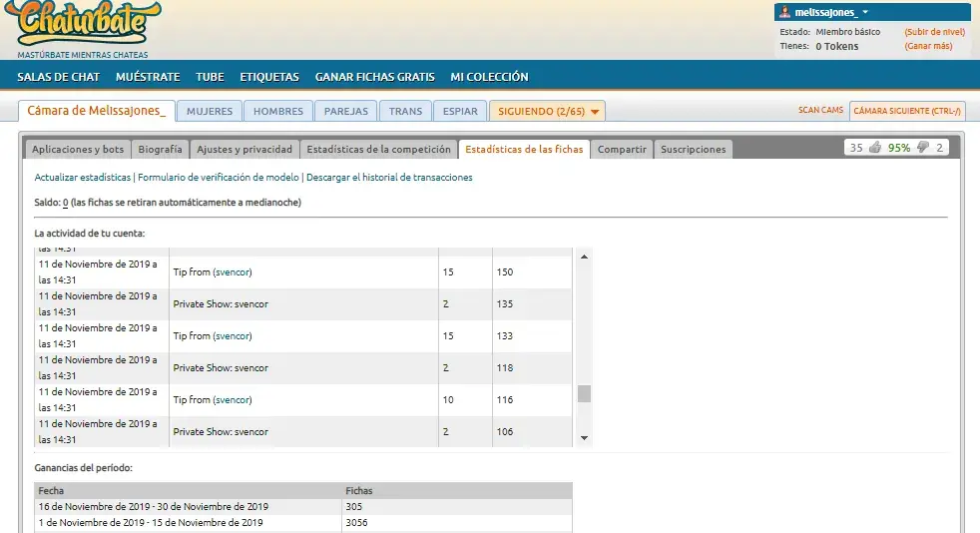
Task: Go to Salas de Chat menu
Action: (x=58, y=77)
